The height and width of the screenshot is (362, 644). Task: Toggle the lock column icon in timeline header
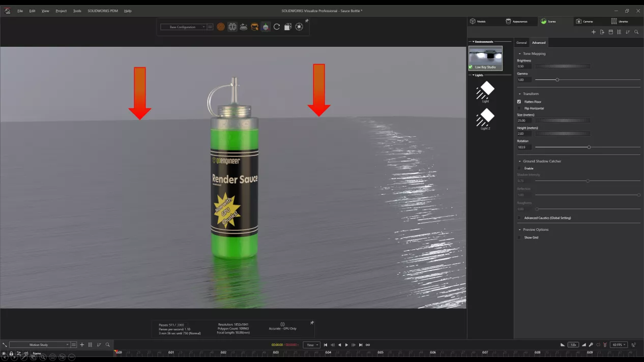11,353
